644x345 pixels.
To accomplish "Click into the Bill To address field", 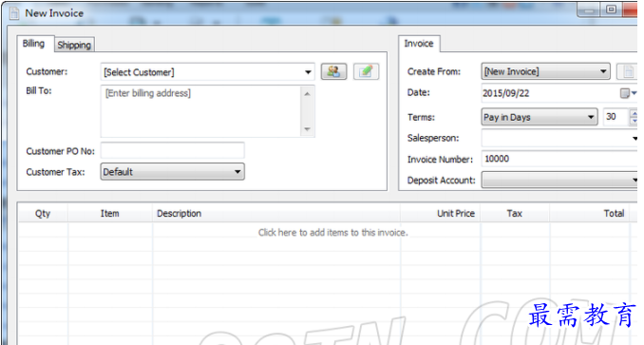I will click(x=200, y=111).
